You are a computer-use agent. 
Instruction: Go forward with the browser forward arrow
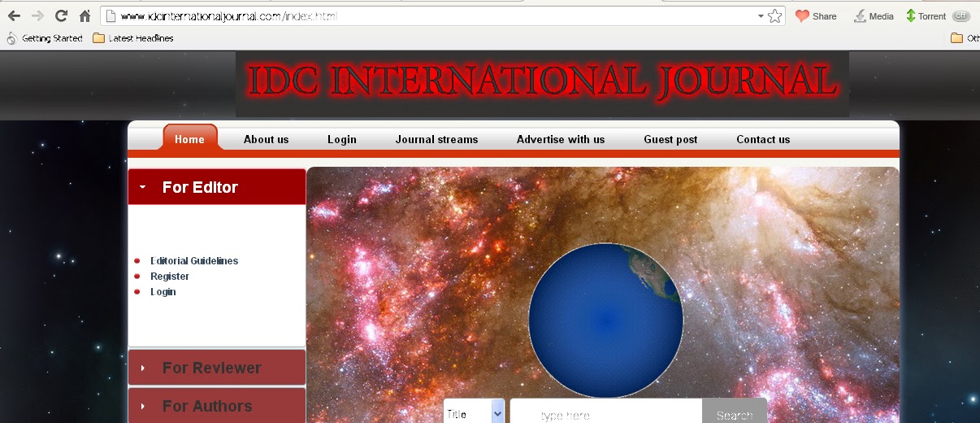pos(37,15)
